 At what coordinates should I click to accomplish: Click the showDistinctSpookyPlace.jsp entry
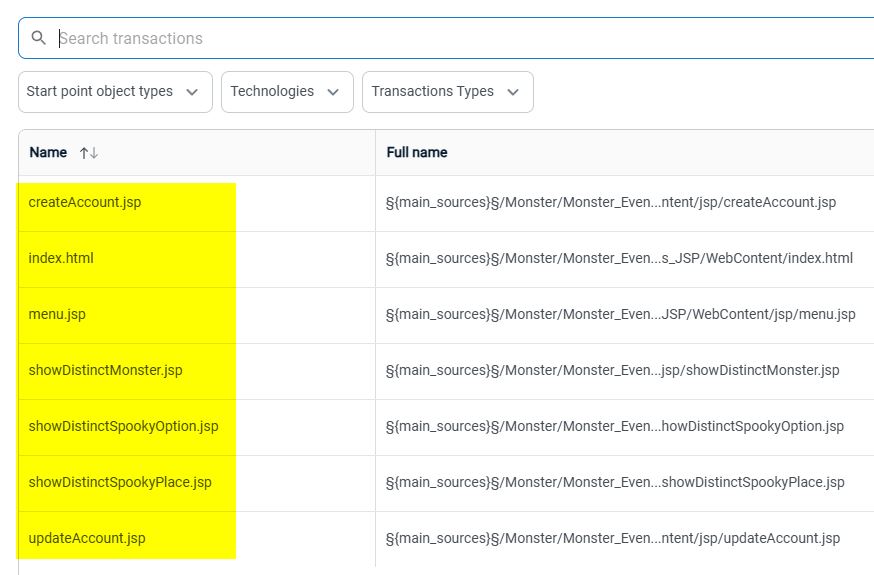click(120, 482)
